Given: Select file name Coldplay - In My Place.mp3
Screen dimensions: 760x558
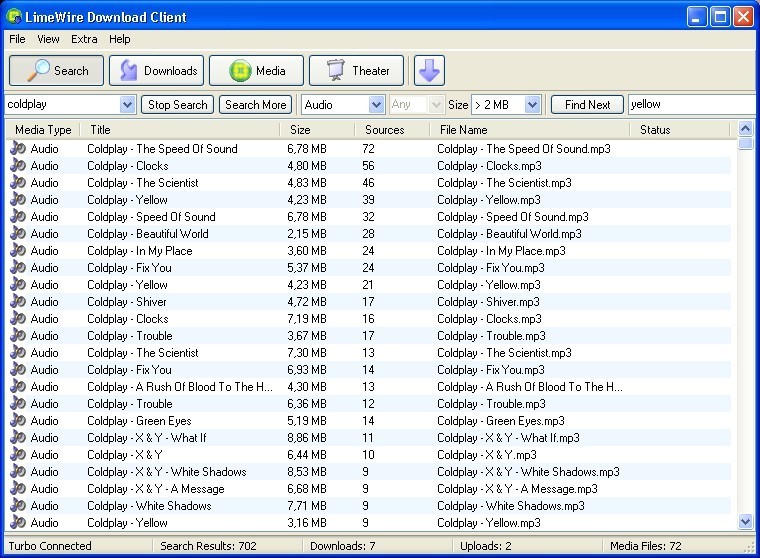Looking at the screenshot, I should coord(501,250).
